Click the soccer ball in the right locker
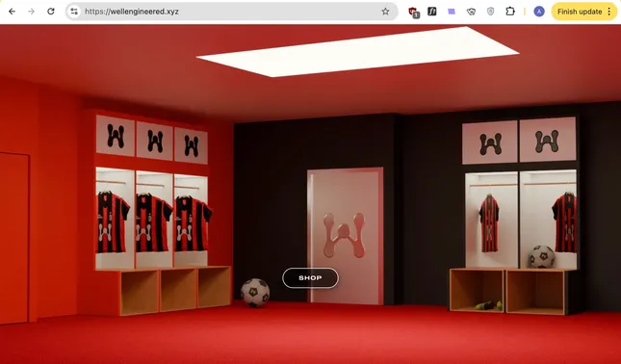 click(541, 257)
